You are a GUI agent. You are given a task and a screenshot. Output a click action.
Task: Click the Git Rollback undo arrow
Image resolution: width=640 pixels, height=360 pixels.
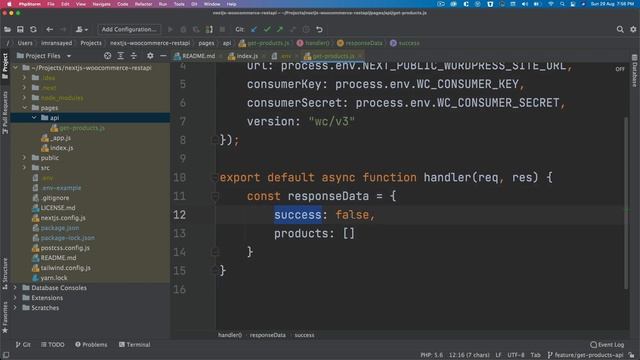319,29
